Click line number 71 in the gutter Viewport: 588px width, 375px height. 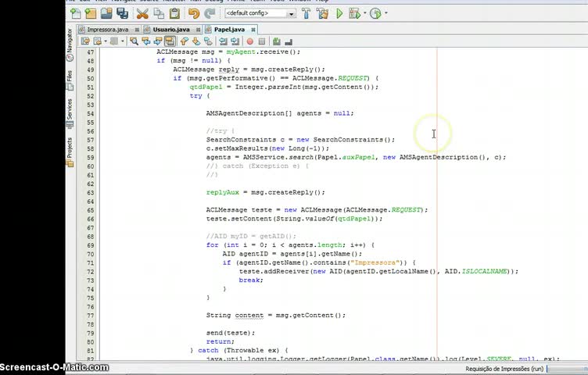[x=90, y=262]
